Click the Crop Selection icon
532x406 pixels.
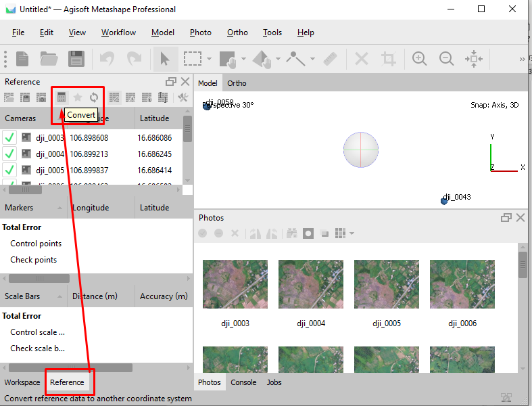[x=389, y=59]
